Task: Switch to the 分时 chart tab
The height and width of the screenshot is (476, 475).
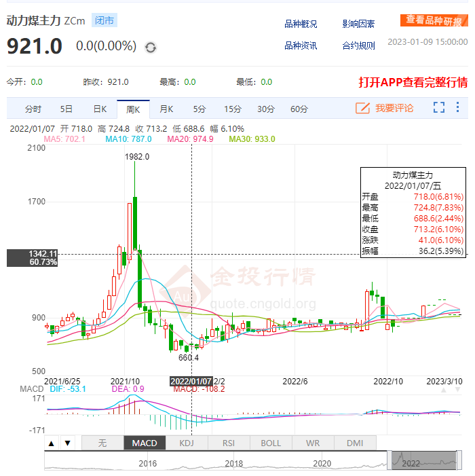Action: click(33, 109)
